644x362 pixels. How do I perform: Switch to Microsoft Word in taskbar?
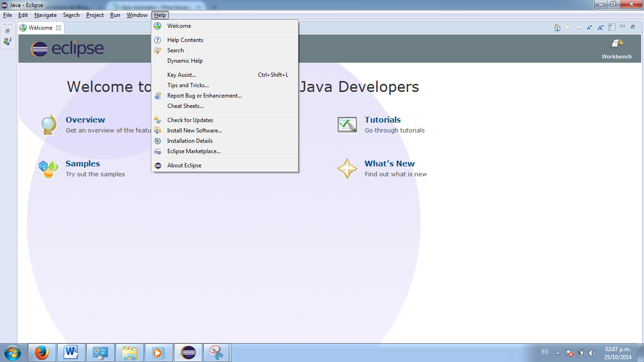(x=71, y=353)
